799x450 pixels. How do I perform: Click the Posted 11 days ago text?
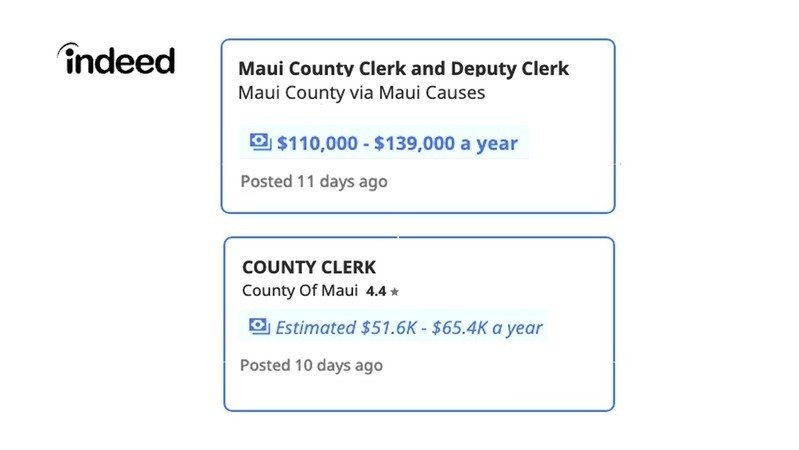[314, 182]
